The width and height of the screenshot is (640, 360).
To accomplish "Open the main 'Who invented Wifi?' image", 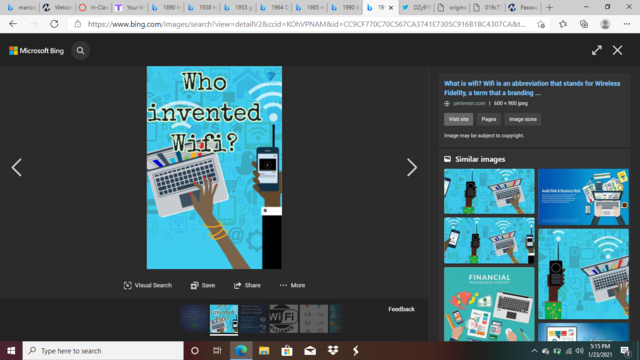I will pyautogui.click(x=214, y=167).
